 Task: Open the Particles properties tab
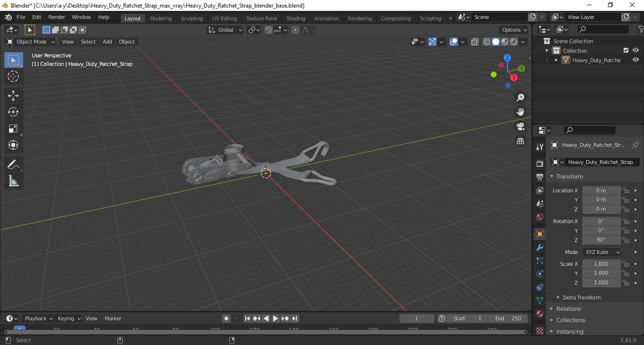point(539,261)
